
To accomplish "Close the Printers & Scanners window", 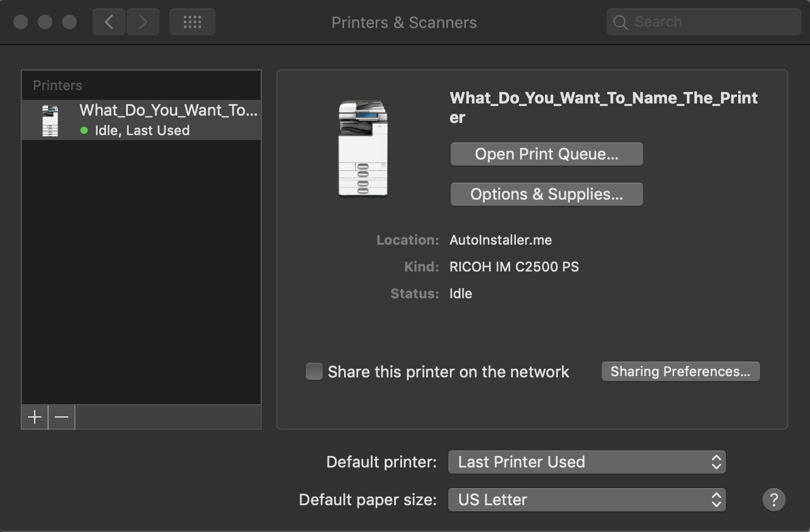I will [x=21, y=23].
